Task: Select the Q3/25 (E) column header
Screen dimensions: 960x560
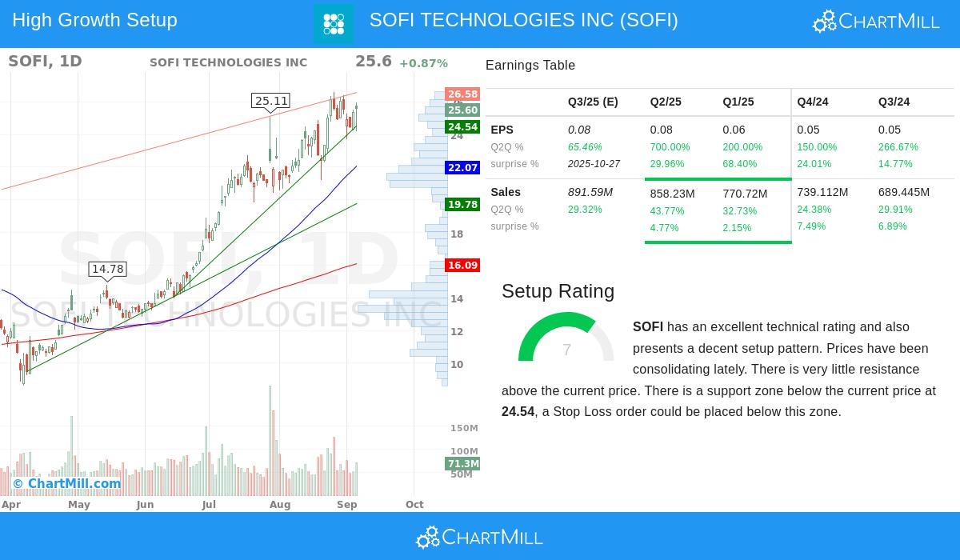Action: 593,102
